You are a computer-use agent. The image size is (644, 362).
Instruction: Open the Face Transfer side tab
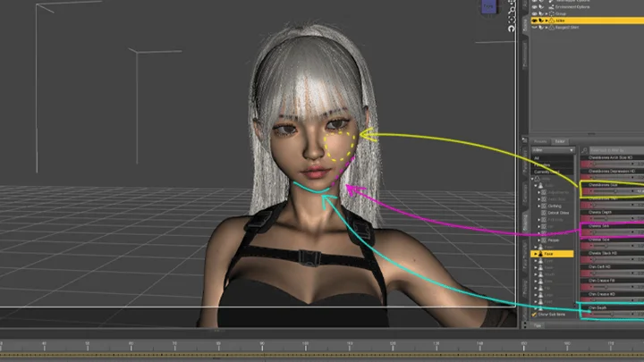525,257
